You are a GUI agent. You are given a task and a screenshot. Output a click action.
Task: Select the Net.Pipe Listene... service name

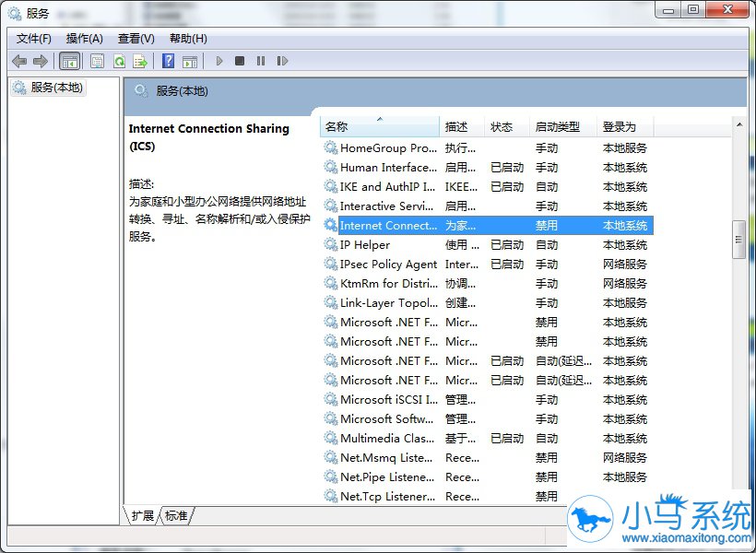coord(387,477)
